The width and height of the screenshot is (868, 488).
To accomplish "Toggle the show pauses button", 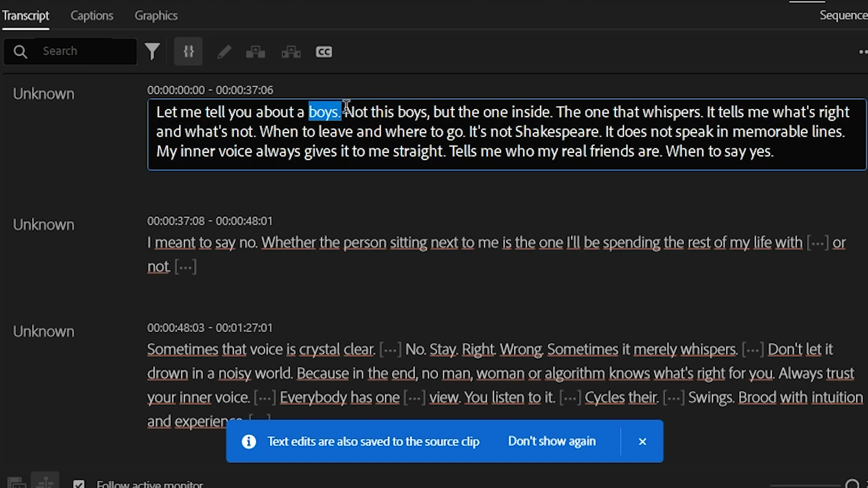I will click(x=189, y=52).
